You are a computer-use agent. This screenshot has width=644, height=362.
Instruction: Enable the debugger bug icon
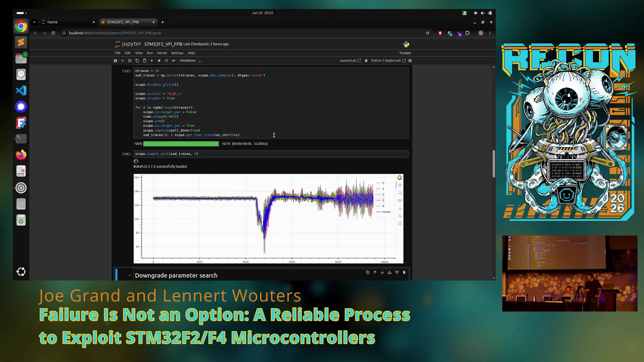[x=366, y=61]
